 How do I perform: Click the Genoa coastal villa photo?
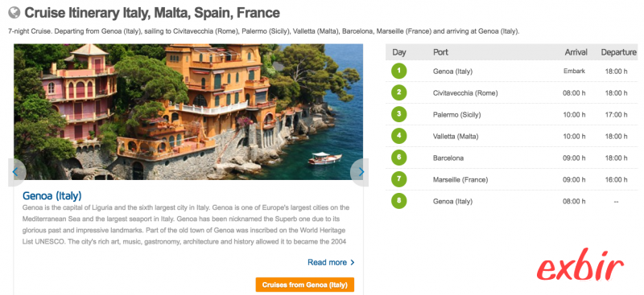188,112
